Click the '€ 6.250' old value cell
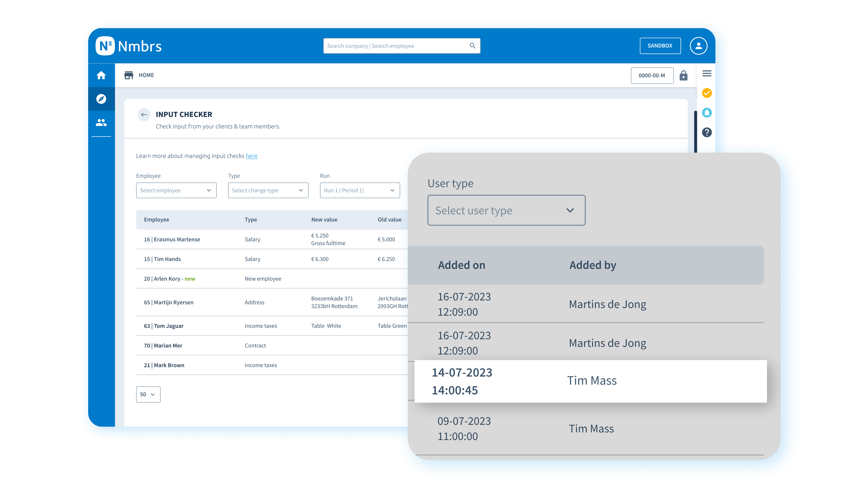The width and height of the screenshot is (868, 488). (386, 259)
